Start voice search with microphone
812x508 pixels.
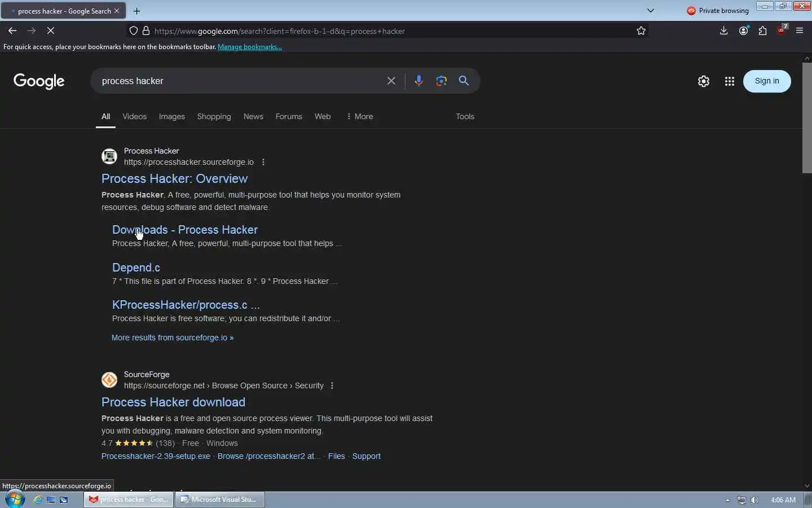[418, 81]
